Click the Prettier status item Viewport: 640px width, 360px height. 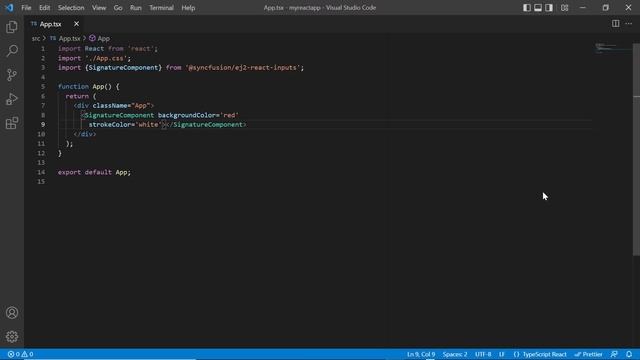pos(588,354)
